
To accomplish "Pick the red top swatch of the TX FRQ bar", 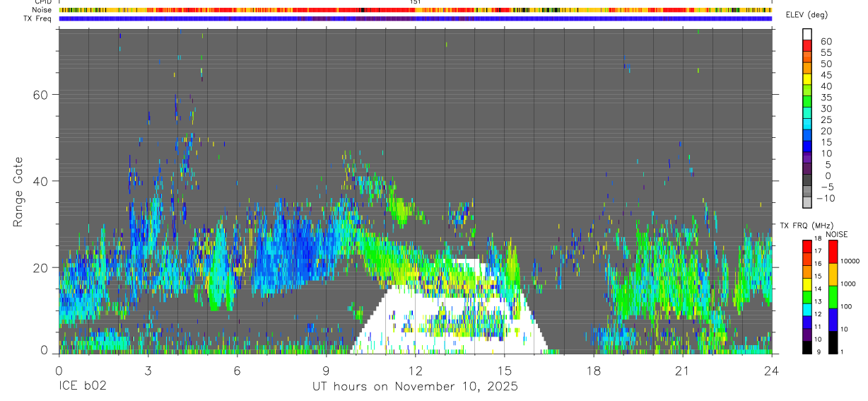I will [x=807, y=247].
